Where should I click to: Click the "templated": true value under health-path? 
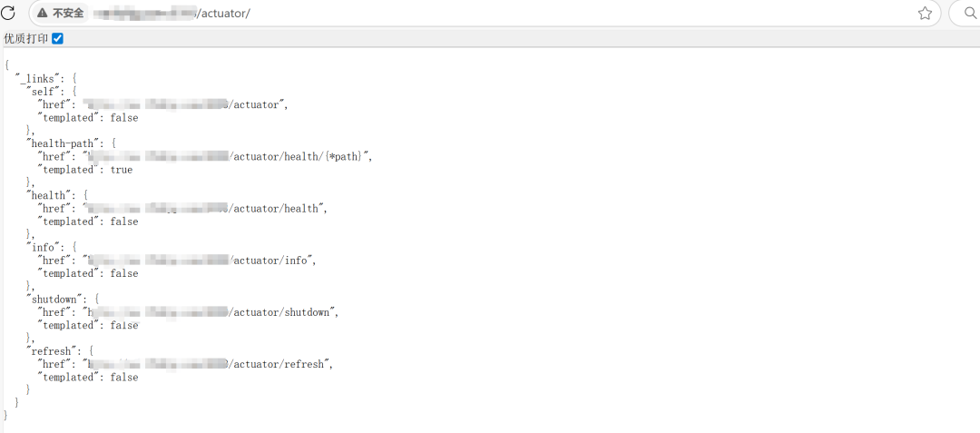[85, 170]
